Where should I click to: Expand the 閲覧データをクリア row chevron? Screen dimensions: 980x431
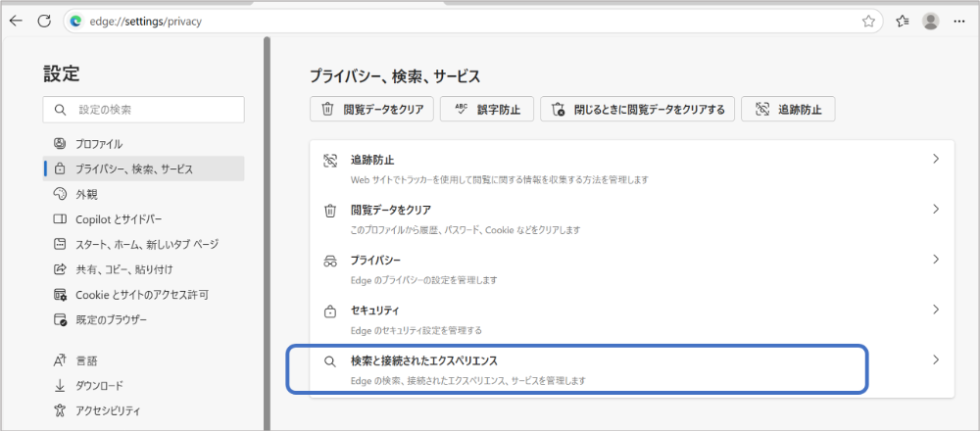click(x=936, y=209)
